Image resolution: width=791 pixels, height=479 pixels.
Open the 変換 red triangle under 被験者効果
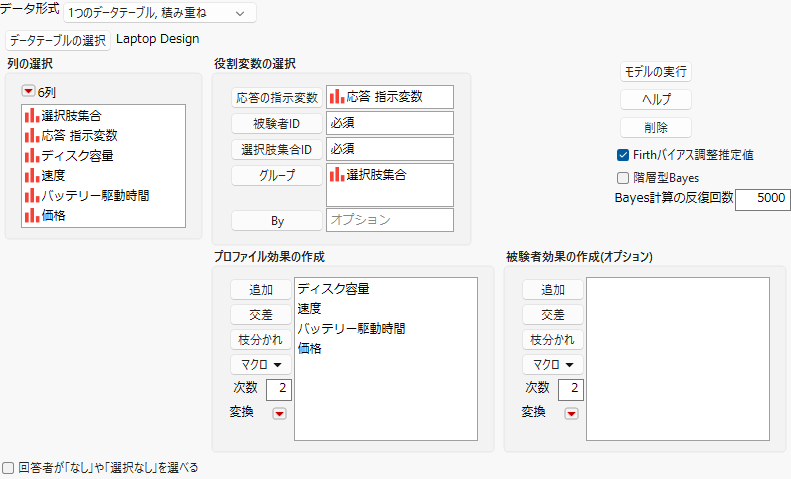tap(571, 413)
